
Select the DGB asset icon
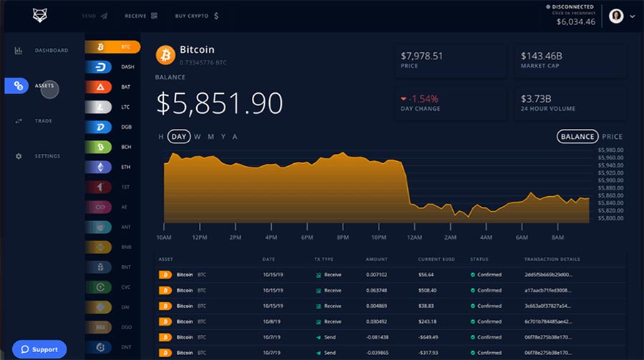click(x=99, y=127)
